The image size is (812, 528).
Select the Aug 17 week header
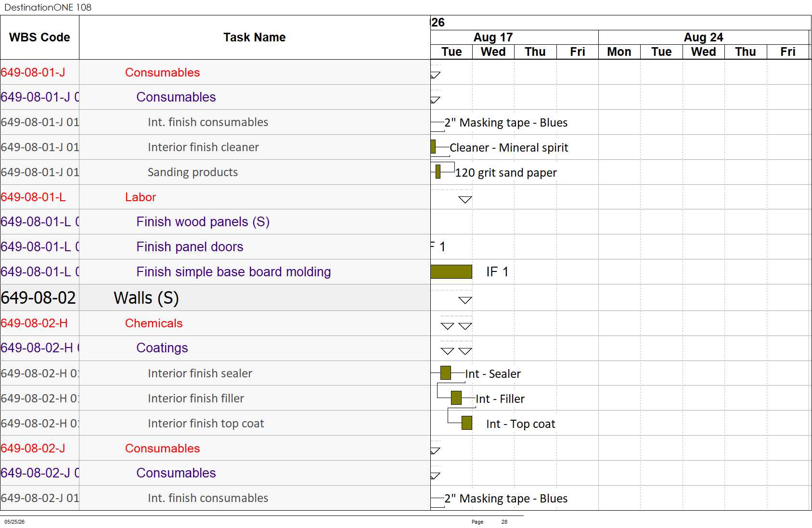[493, 37]
